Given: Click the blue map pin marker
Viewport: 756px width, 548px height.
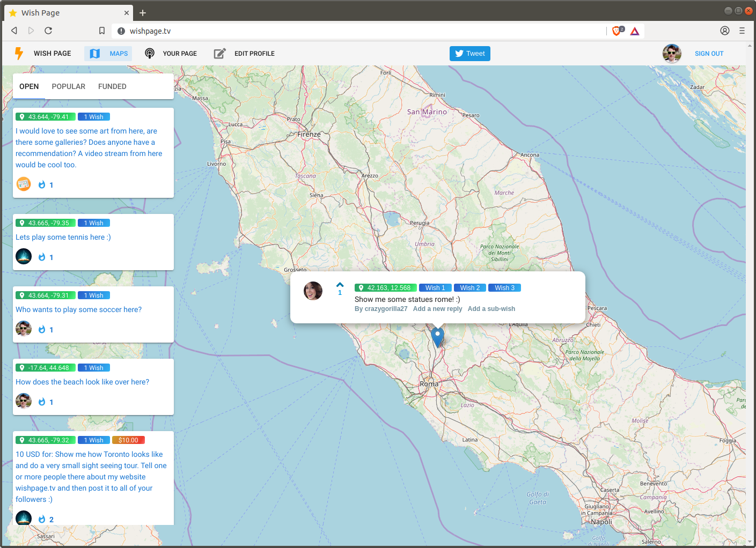Looking at the screenshot, I should click(438, 337).
